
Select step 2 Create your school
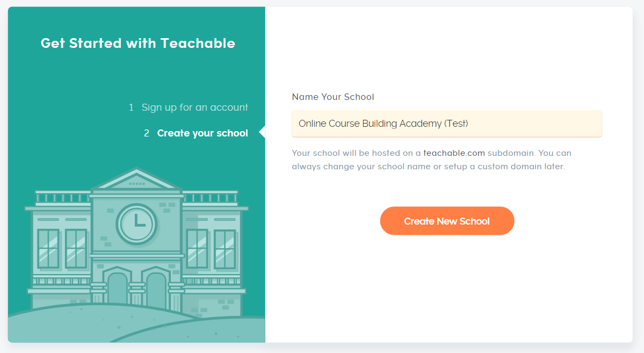coord(196,133)
